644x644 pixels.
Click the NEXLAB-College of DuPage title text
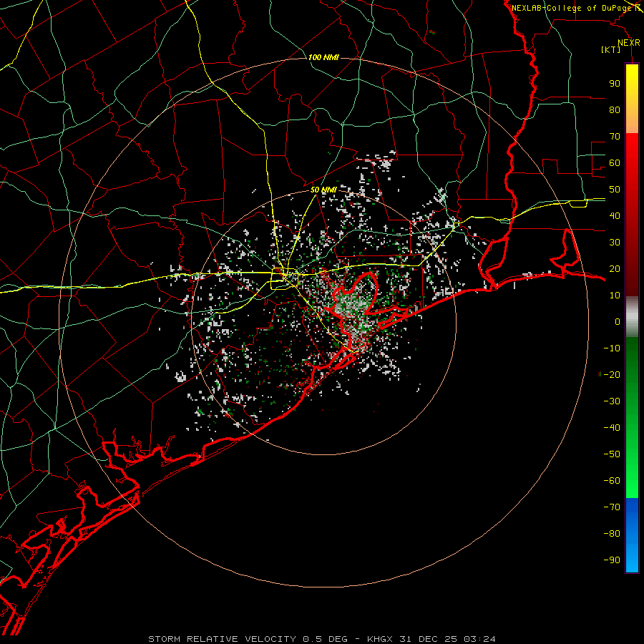pos(572,8)
